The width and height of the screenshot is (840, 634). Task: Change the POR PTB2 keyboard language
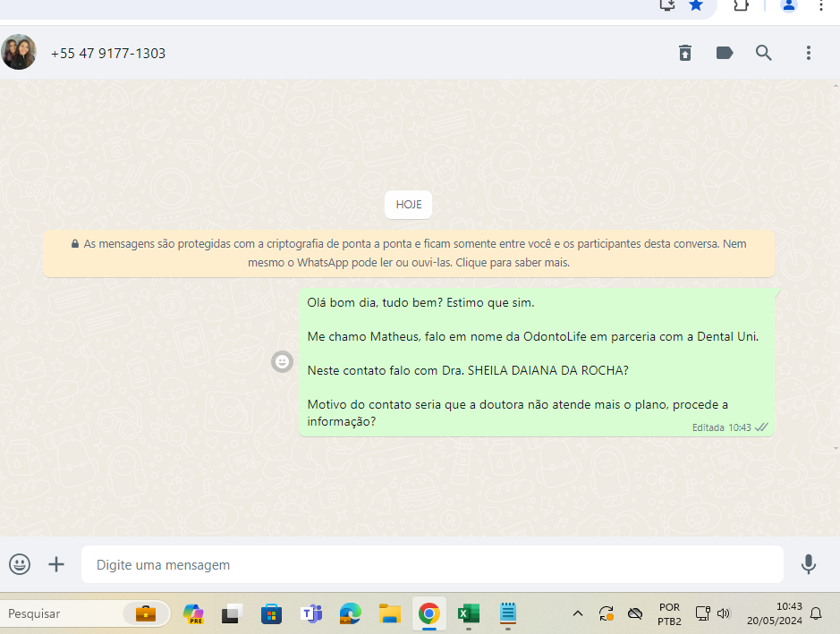670,614
